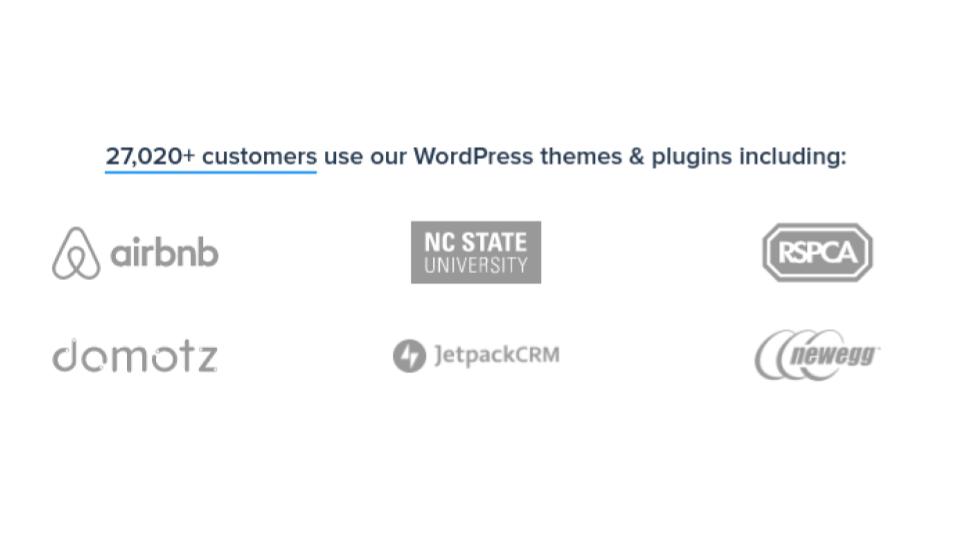This screenshot has width=960, height=540.
Task: Click the JetpackCRM text label
Action: click(x=497, y=355)
